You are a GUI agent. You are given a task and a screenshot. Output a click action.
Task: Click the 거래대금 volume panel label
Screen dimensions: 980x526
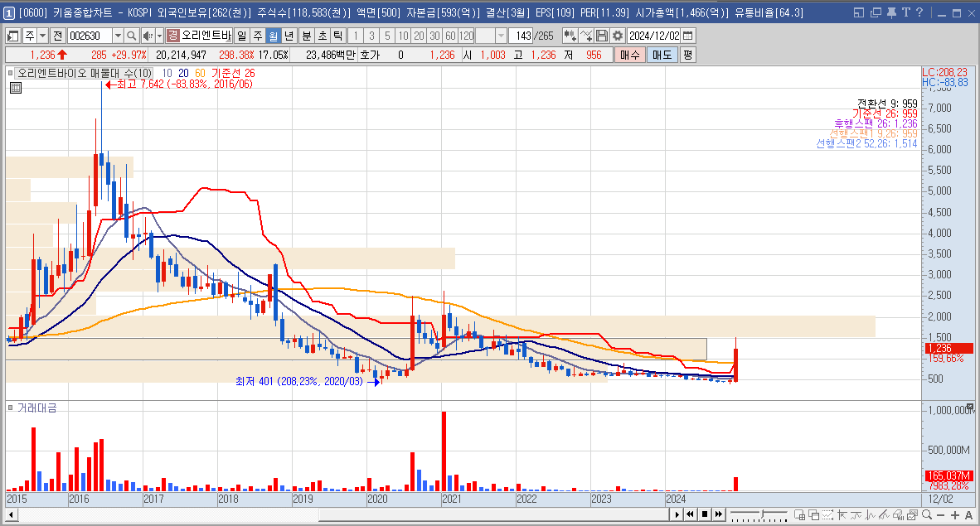click(36, 408)
